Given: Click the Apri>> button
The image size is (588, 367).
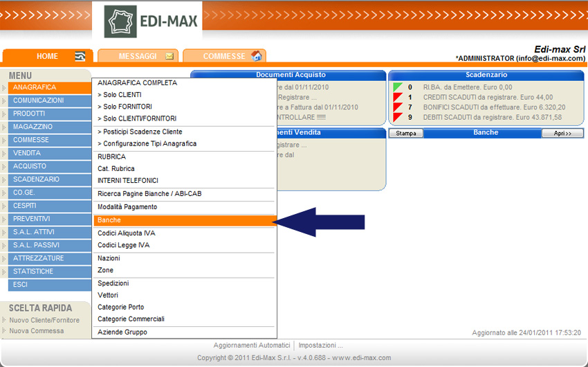Looking at the screenshot, I should 562,133.
